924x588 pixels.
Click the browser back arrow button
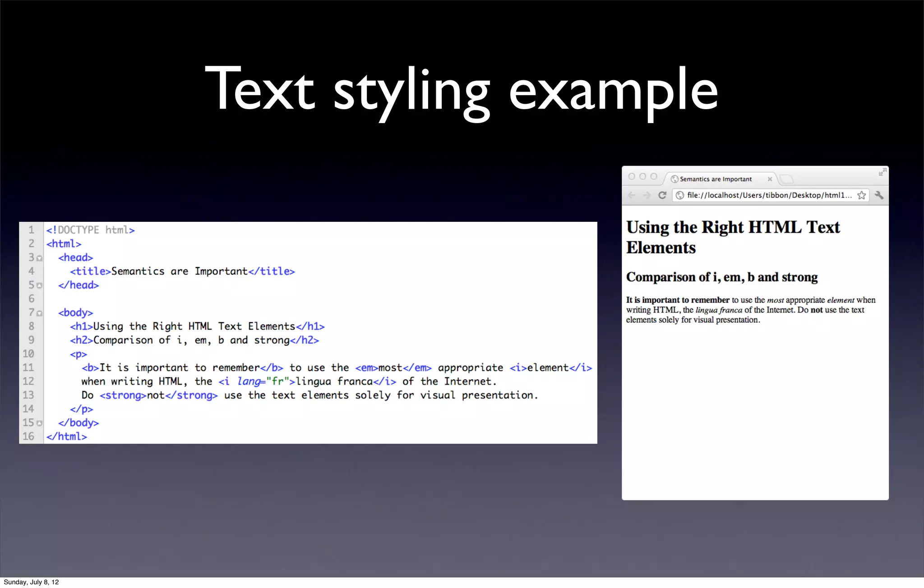pyautogui.click(x=632, y=195)
